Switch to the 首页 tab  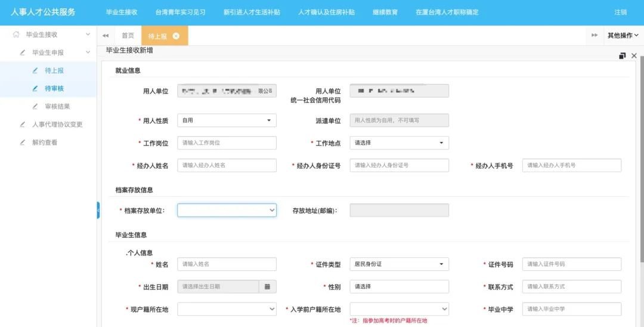[x=128, y=36]
